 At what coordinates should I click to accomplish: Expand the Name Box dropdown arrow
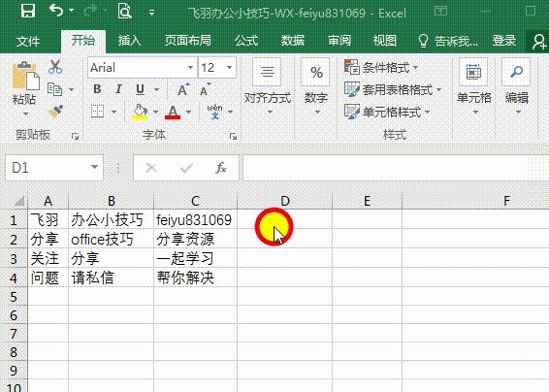point(94,167)
